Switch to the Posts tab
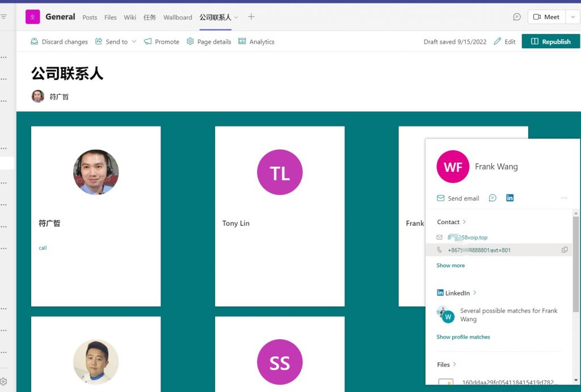The width and height of the screenshot is (581, 392). [90, 17]
